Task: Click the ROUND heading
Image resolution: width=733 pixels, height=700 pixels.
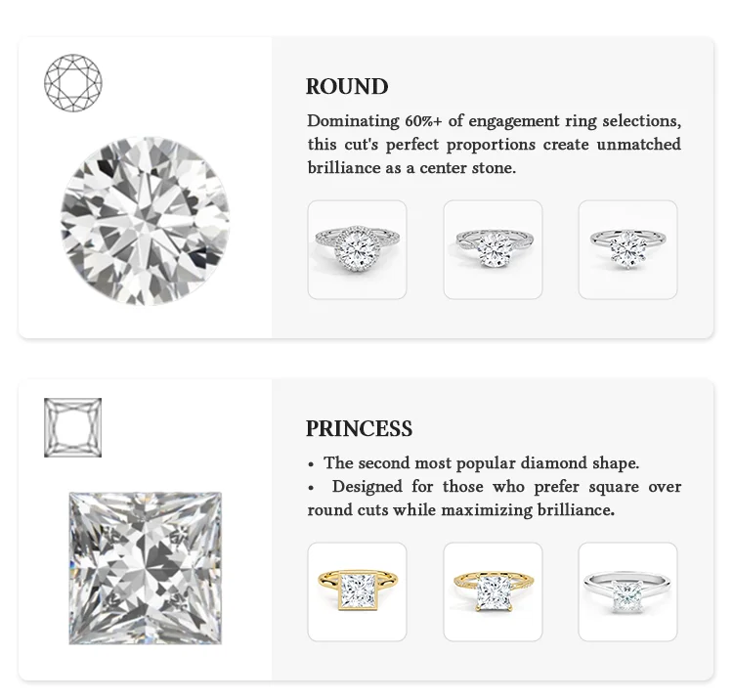Action: [347, 86]
